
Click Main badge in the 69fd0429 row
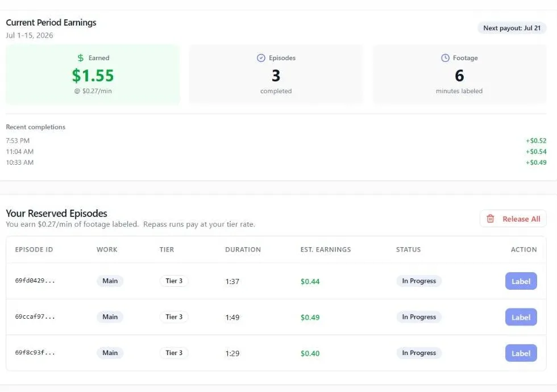pos(110,281)
